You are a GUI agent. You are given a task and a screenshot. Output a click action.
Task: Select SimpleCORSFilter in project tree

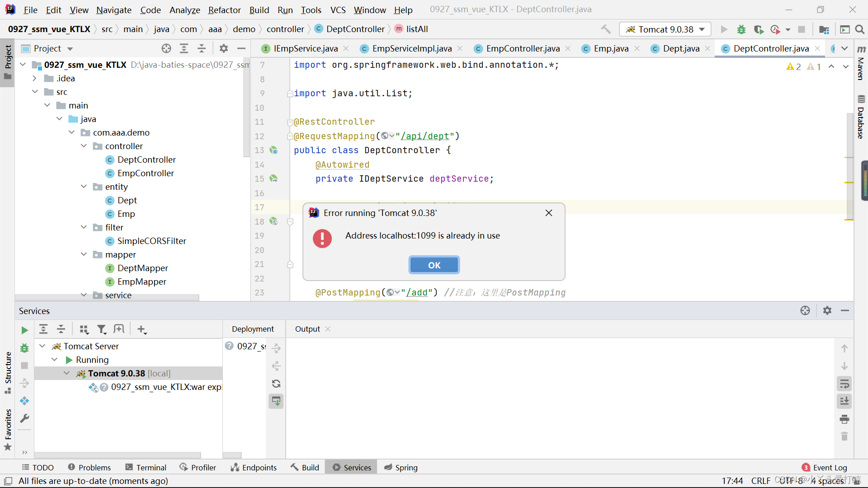151,241
